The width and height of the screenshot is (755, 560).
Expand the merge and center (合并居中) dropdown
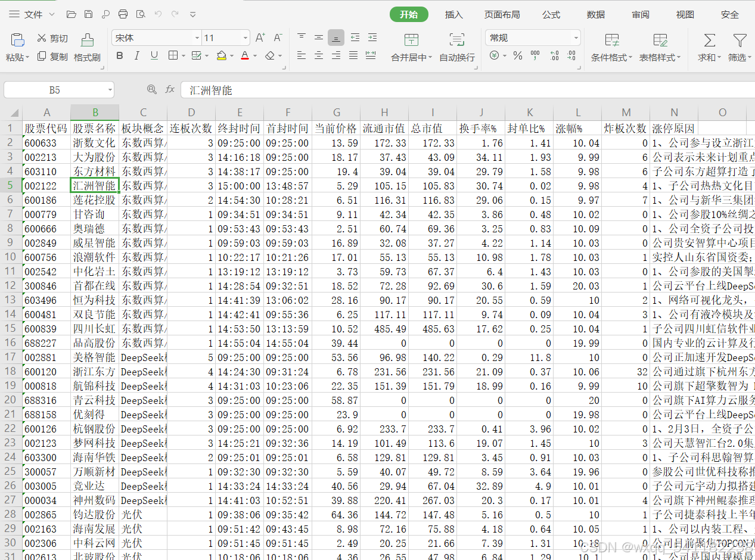[430, 58]
